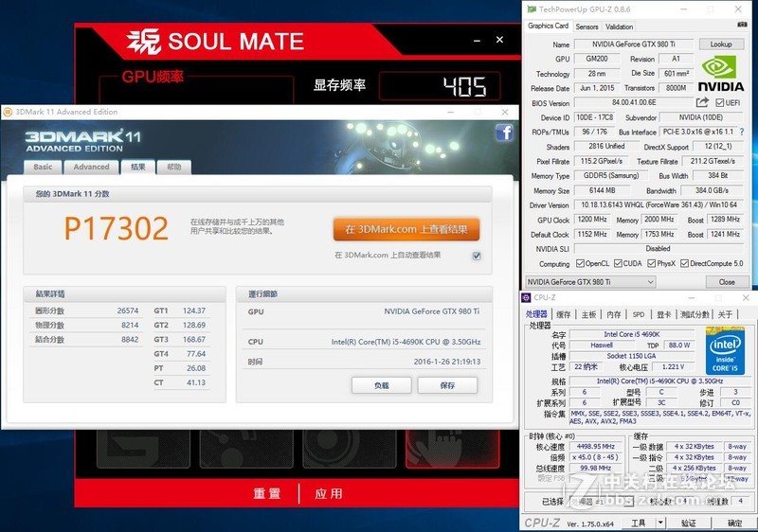Select the 处理器 tab in CPU-Z
This screenshot has height=532, width=758.
(536, 314)
